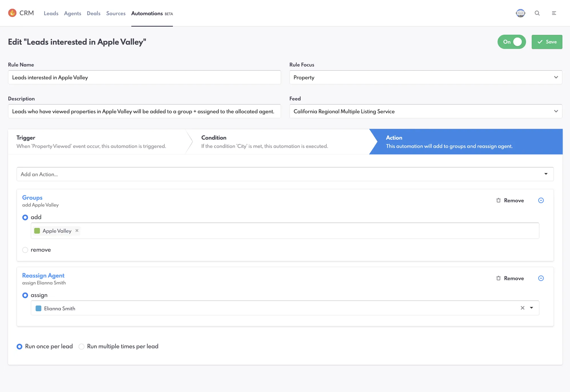Select the remove groups radio button
Image resolution: width=570 pixels, height=392 pixels.
click(25, 250)
